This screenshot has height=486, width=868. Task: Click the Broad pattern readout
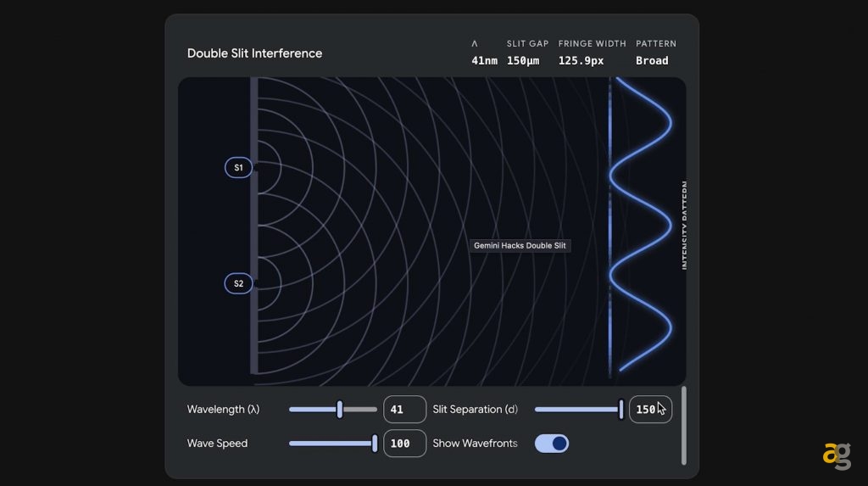pos(652,60)
